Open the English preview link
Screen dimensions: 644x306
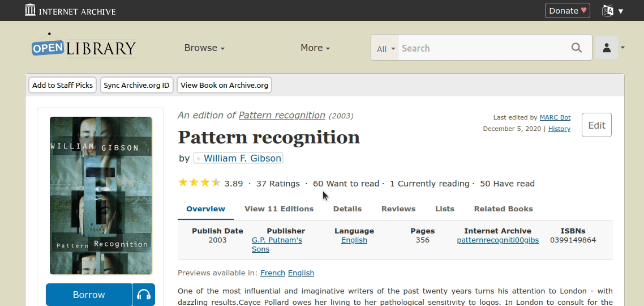[301, 273]
